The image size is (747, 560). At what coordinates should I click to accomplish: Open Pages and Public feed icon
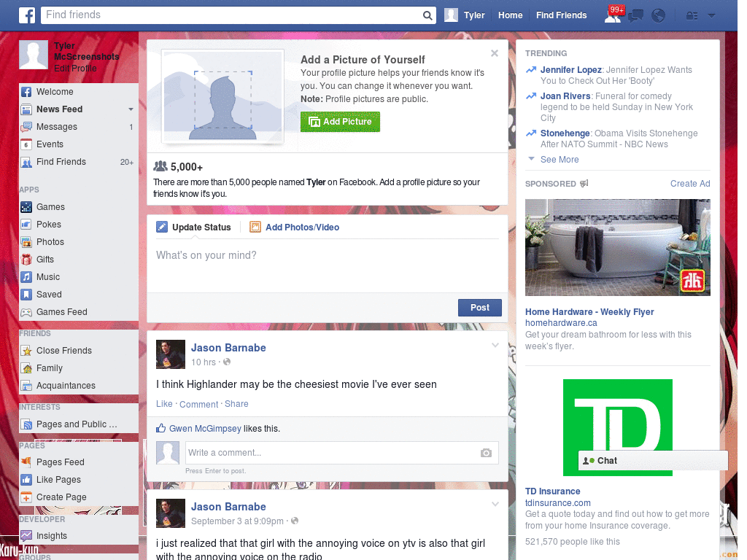[x=26, y=424]
